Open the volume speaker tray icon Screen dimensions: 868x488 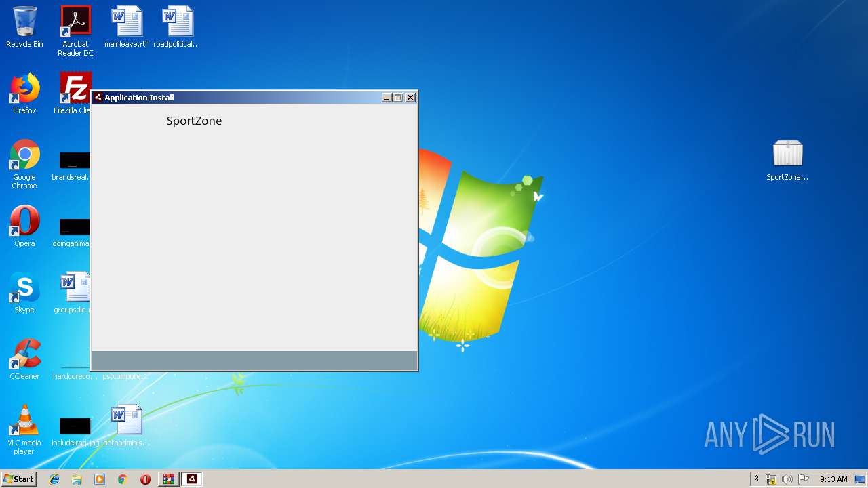(x=787, y=479)
